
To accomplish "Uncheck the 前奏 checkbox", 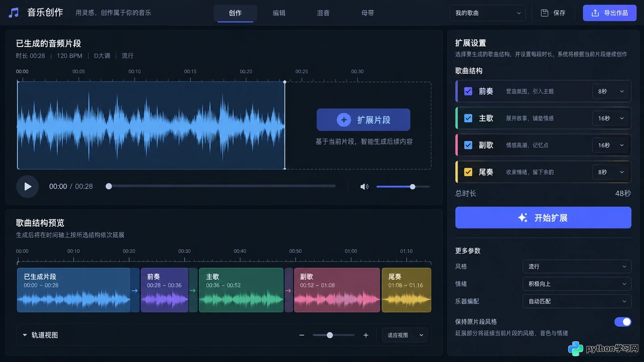I will point(468,91).
